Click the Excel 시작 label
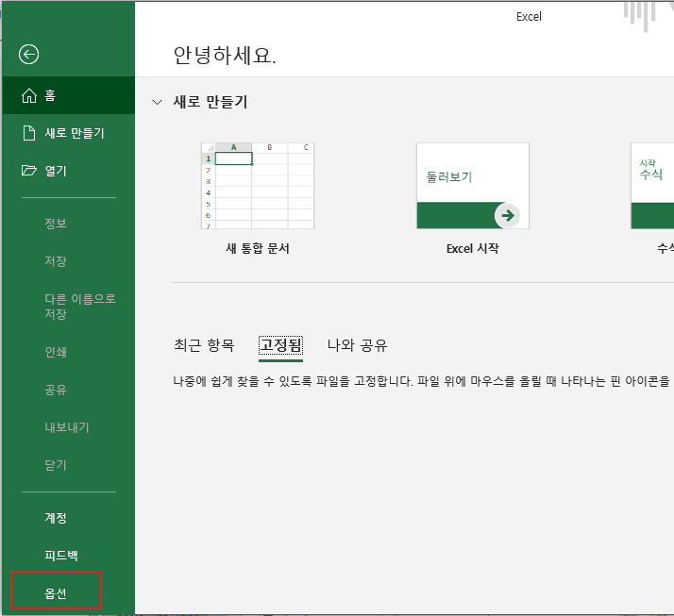 click(473, 248)
